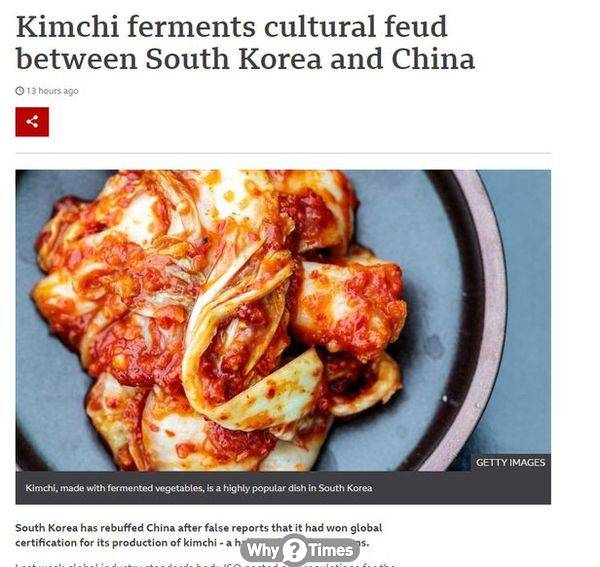Click the clock icon beside the timestamp
Image resolution: width=600 pixels, height=567 pixels.
coord(20,91)
